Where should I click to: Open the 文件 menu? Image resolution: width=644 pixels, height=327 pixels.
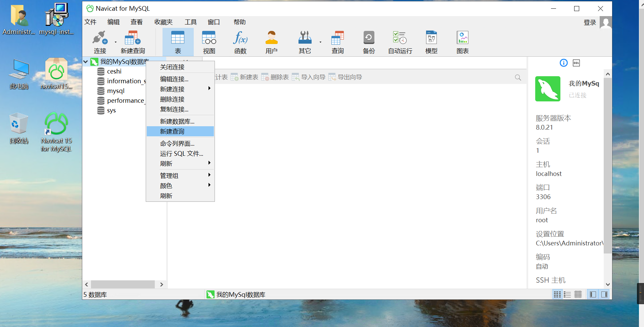click(90, 22)
